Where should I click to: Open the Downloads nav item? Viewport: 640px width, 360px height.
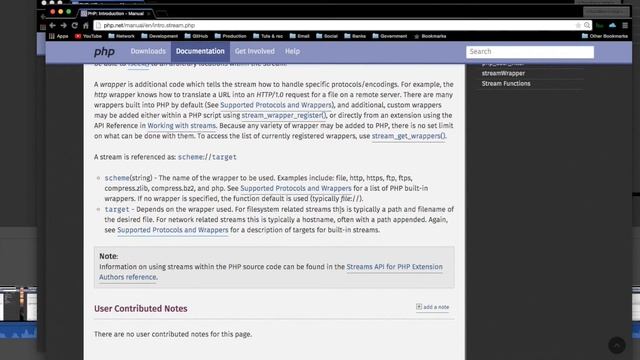148,51
